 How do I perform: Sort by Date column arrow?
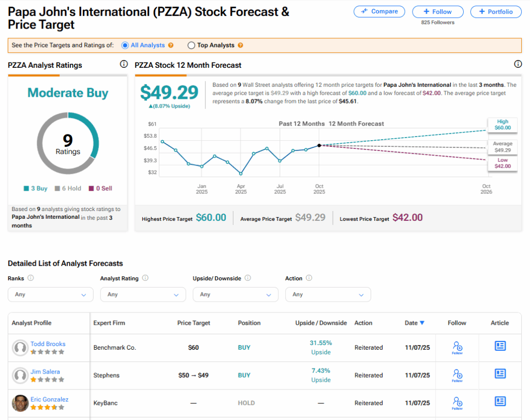422,323
